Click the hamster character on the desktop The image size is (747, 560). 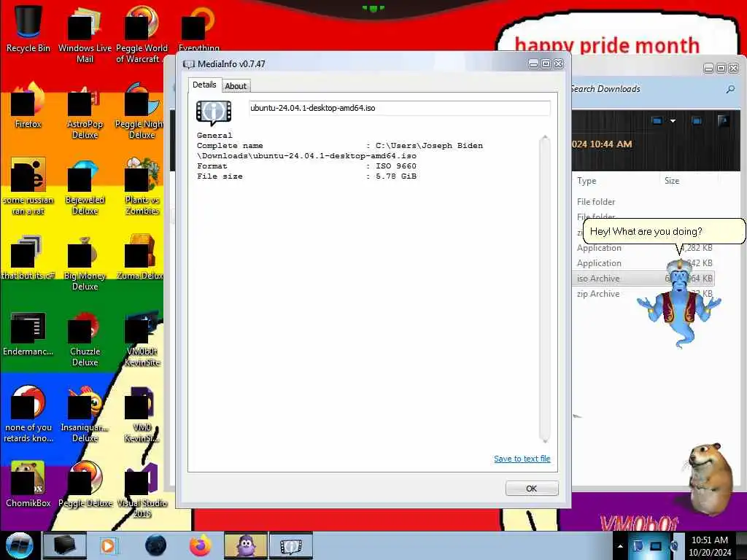[x=711, y=479]
